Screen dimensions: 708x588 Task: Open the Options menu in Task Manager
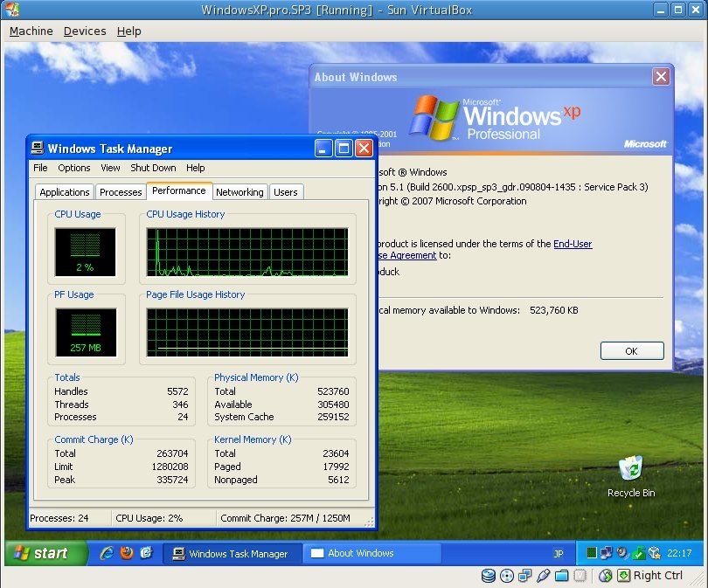[74, 168]
